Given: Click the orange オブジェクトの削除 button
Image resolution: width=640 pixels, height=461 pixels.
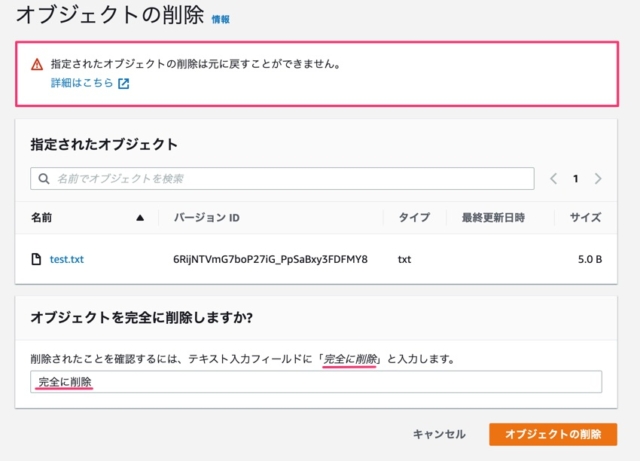Looking at the screenshot, I should click(x=553, y=434).
